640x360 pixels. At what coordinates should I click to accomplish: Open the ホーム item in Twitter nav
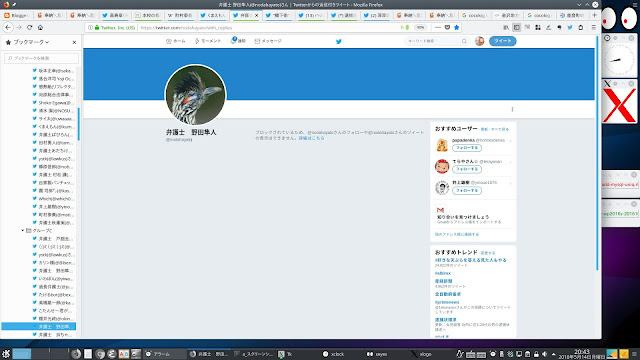[176, 41]
